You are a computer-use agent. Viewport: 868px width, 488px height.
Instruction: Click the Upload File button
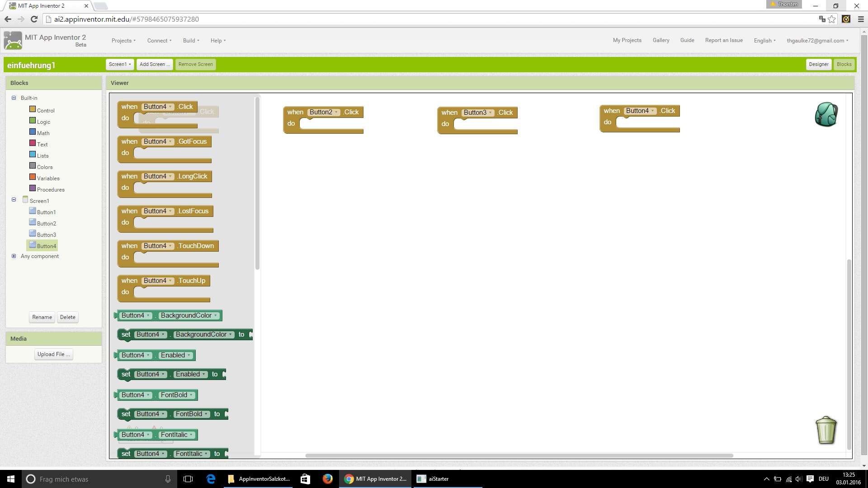click(x=54, y=354)
